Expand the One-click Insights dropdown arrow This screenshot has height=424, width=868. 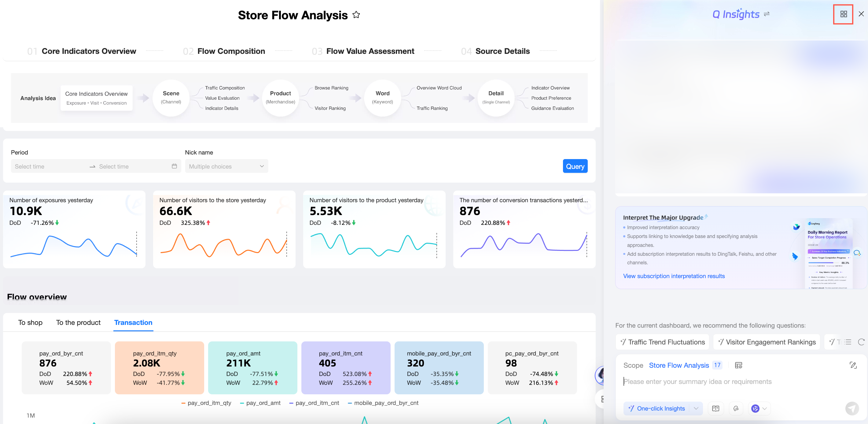coord(696,408)
